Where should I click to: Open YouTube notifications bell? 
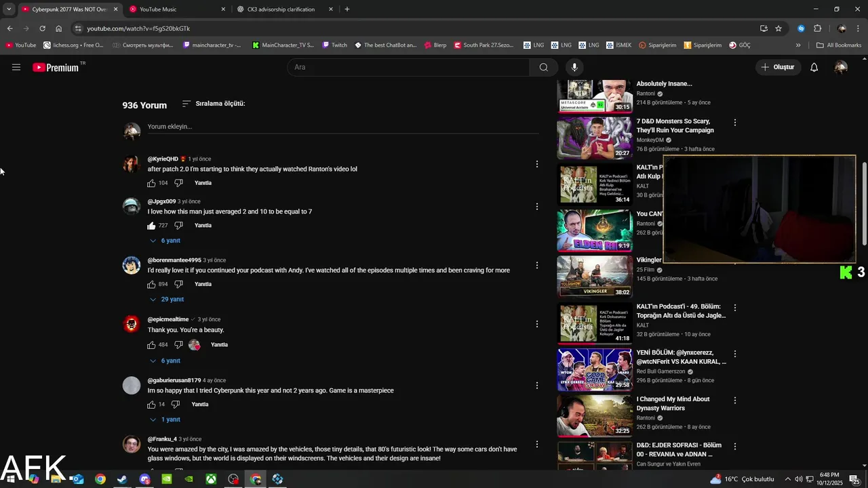(814, 67)
